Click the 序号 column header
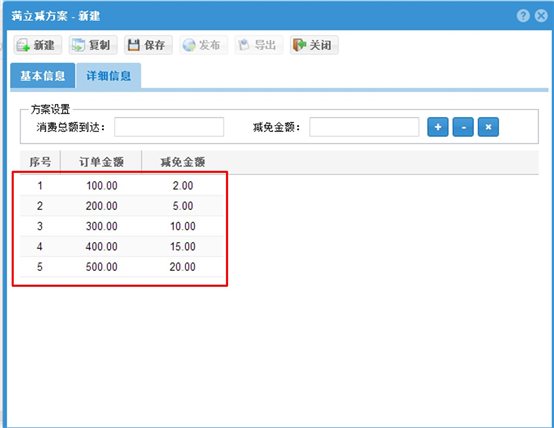 tap(40, 162)
